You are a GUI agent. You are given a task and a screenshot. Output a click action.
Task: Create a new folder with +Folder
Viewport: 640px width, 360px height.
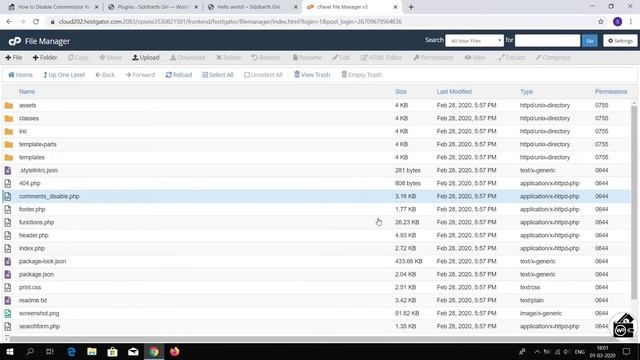coord(45,58)
